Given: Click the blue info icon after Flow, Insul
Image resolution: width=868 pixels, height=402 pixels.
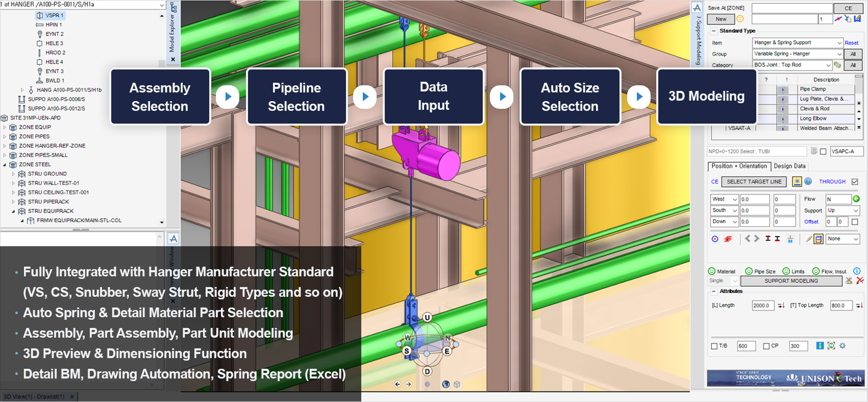Looking at the screenshot, I should [x=857, y=271].
